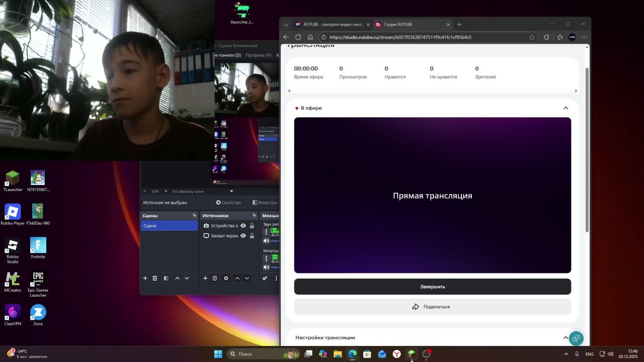
Task: Add this page to favorites
Action: [x=532, y=37]
